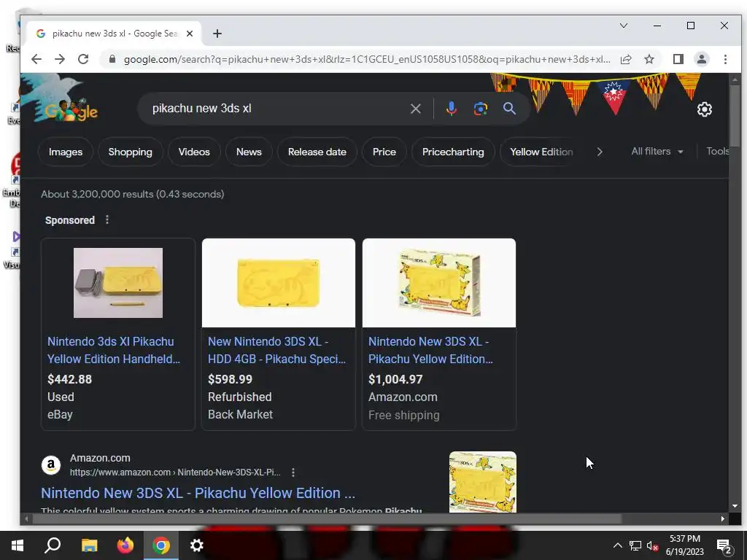Expand the All filters dropdown
Viewport: 747px width, 560px height.
pyautogui.click(x=657, y=152)
